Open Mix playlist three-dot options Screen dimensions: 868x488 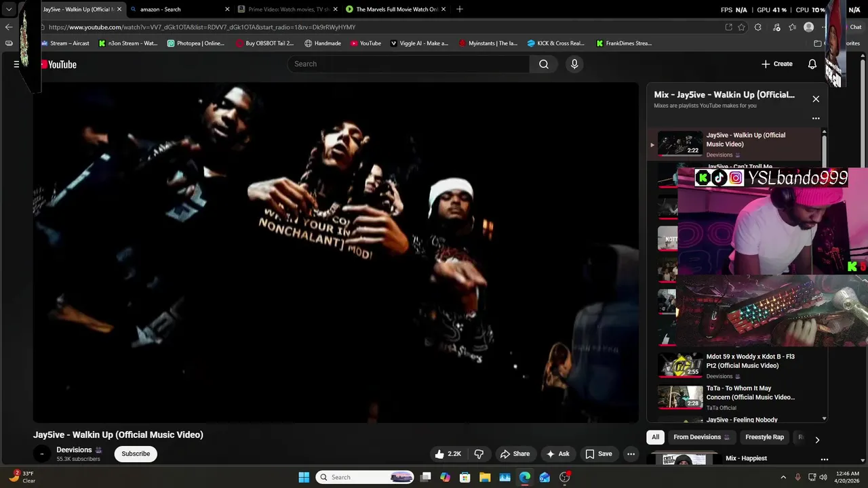816,118
